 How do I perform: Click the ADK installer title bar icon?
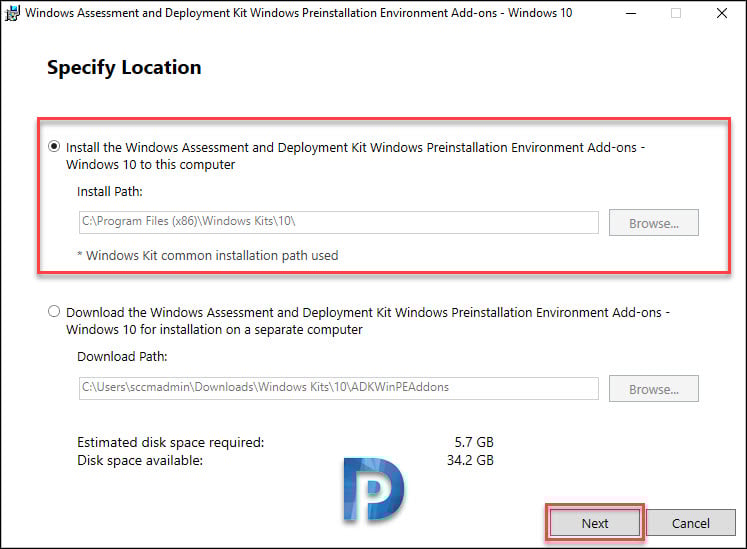point(12,13)
